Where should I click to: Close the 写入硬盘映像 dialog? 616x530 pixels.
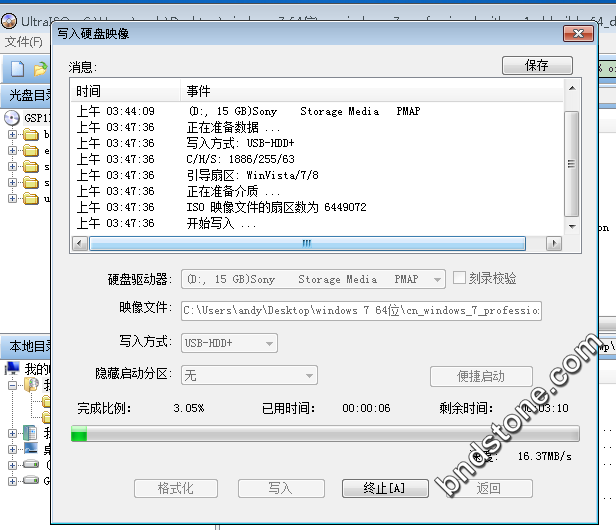click(x=578, y=33)
